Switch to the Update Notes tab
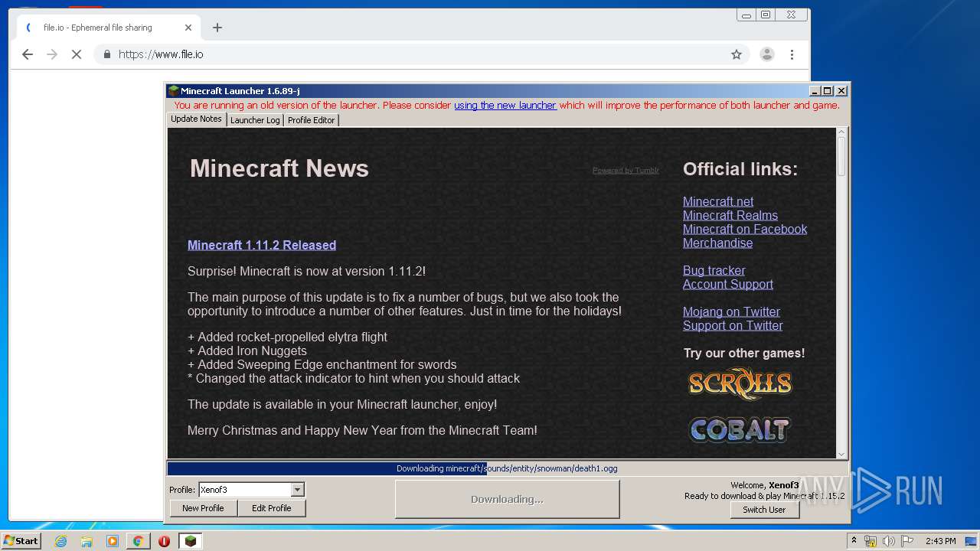The width and height of the screenshot is (980, 551). [196, 119]
